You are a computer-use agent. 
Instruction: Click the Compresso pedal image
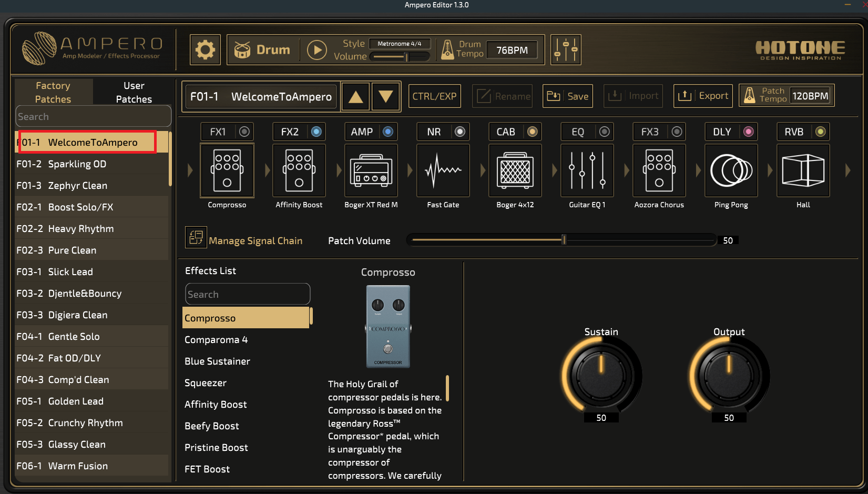coord(388,326)
